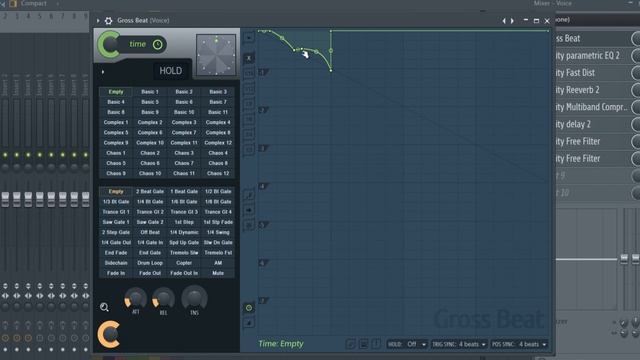Go to next preset arrow in title bar
This screenshot has width=640, height=360.
512,20
